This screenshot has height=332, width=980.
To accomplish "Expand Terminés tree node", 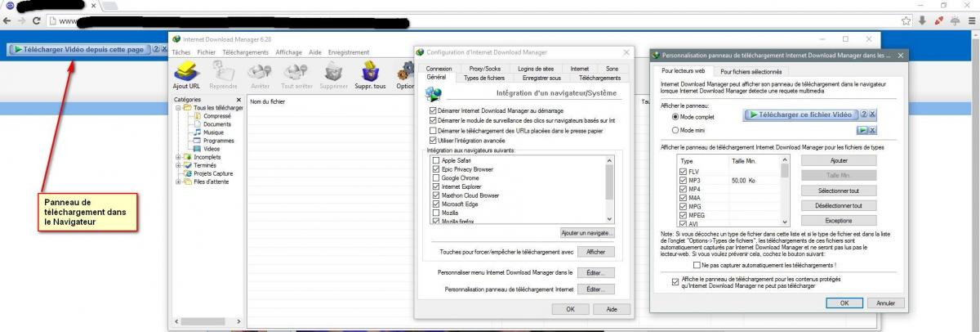I will (179, 165).
